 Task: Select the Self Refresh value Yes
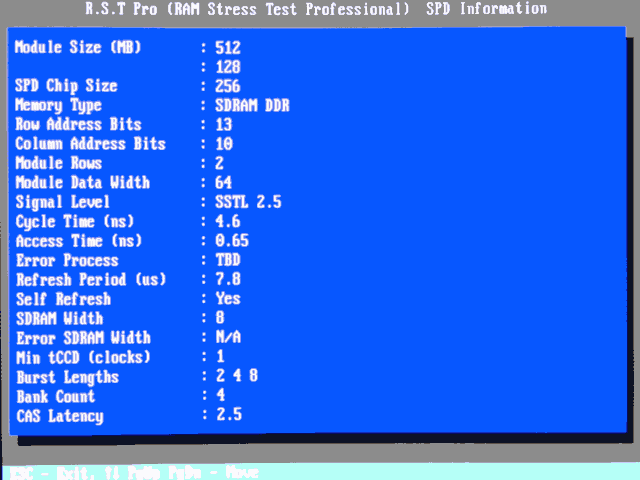(228, 299)
